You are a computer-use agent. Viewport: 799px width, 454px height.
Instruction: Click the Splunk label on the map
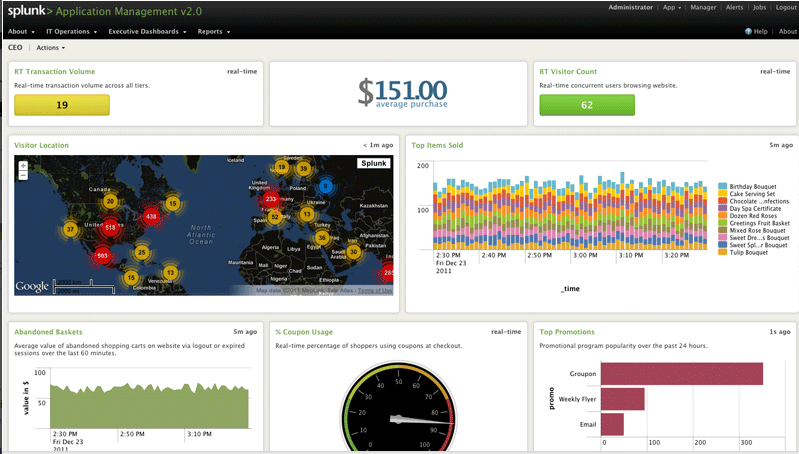[374, 163]
